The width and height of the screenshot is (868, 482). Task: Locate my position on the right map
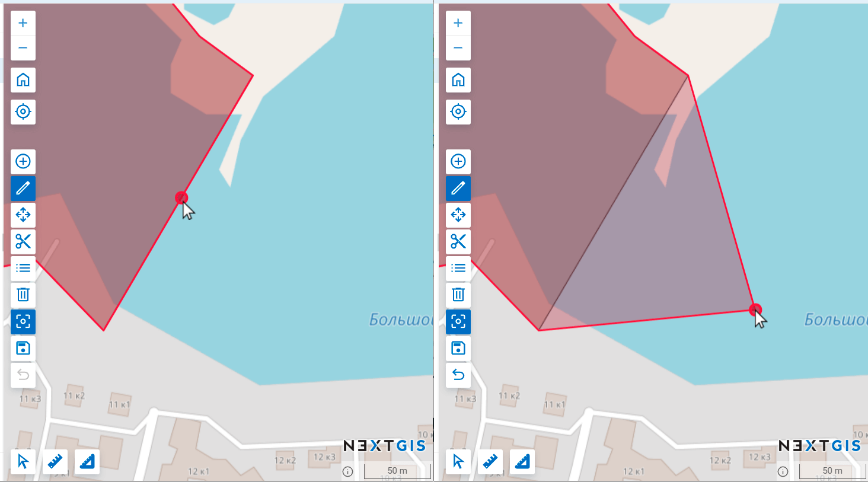pos(458,111)
